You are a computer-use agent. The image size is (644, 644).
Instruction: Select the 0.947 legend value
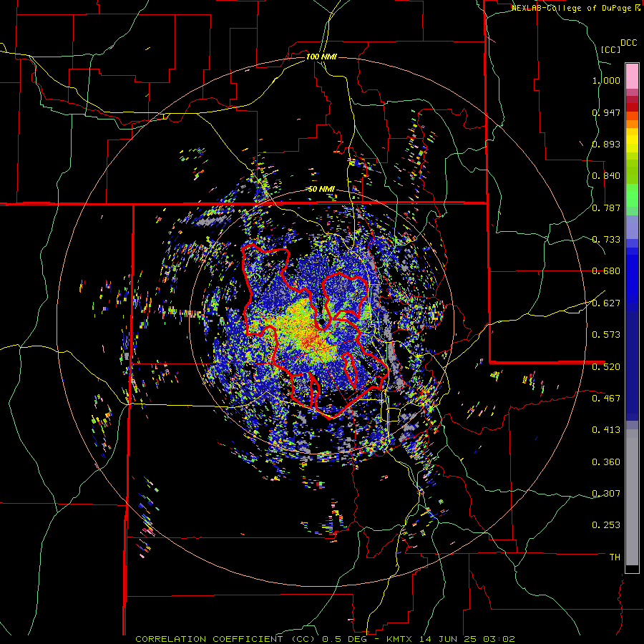606,112
